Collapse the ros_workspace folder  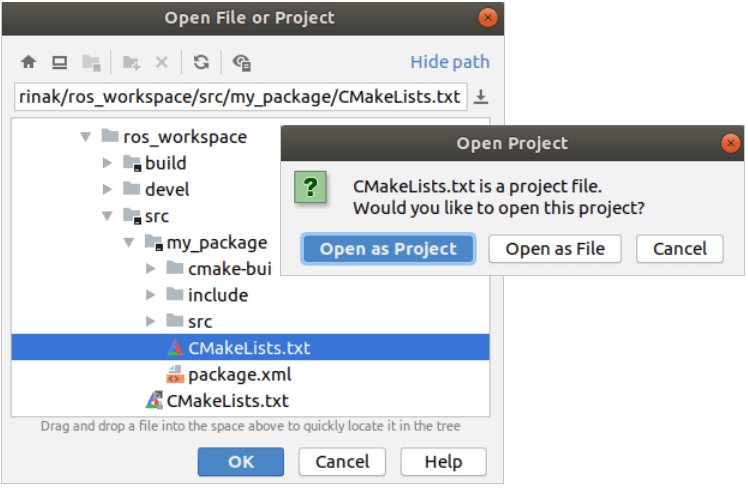pos(86,137)
